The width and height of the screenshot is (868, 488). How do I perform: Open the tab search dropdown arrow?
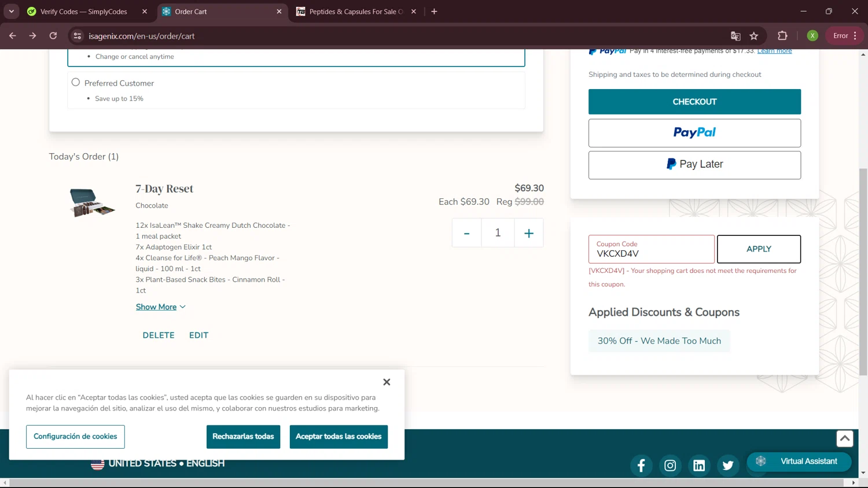(12, 12)
